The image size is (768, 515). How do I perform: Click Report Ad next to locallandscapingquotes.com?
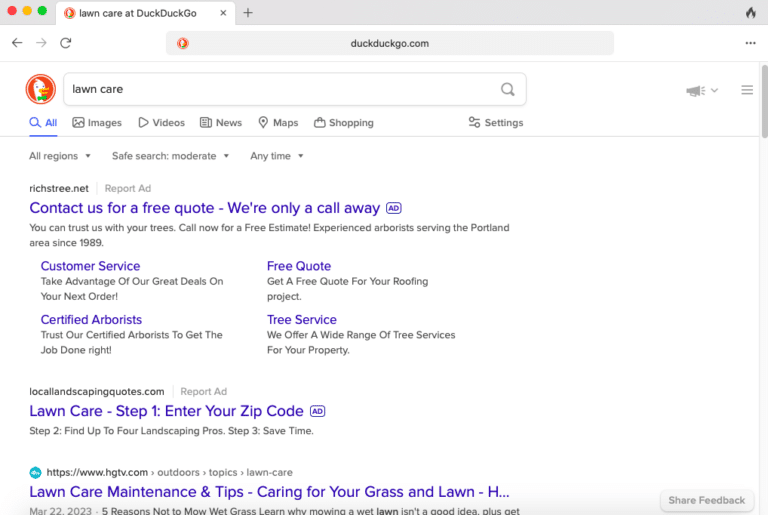[x=203, y=392]
